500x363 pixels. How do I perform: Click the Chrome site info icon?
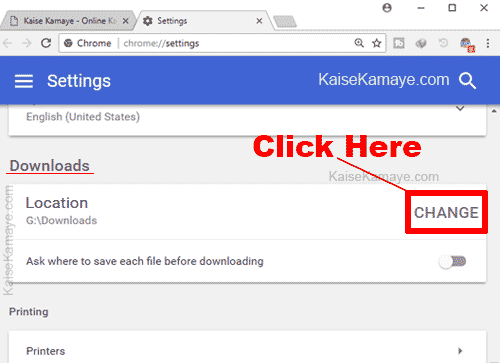pyautogui.click(x=68, y=43)
